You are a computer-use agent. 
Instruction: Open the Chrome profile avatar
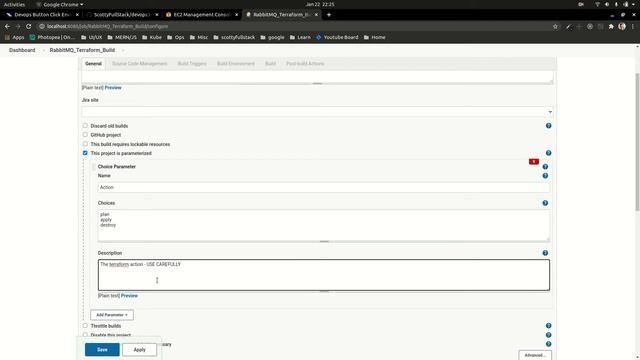(622, 26)
